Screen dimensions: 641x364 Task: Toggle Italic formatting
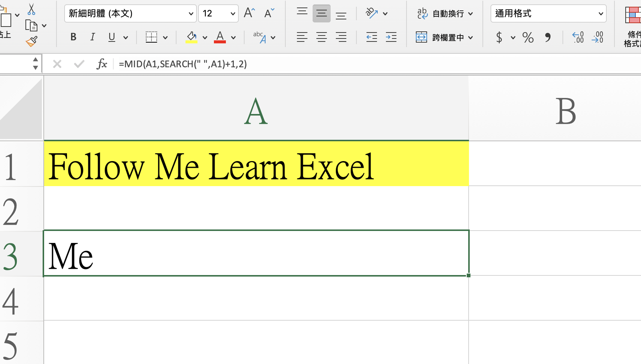point(92,37)
